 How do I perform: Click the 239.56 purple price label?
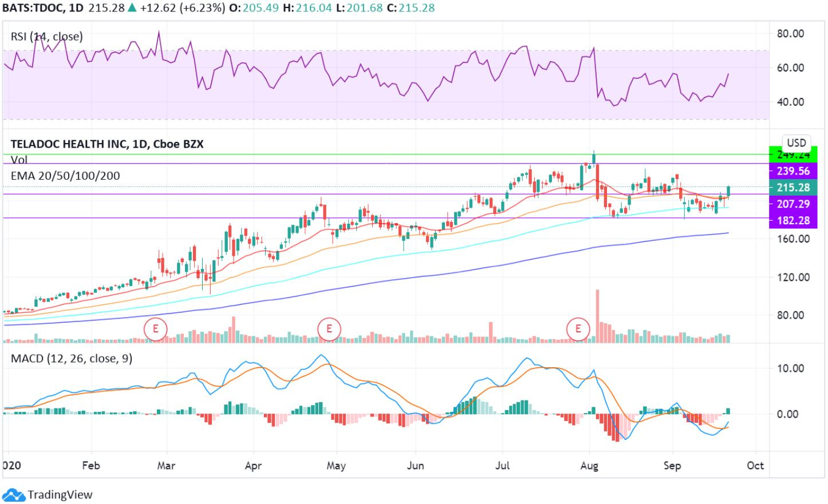(x=793, y=171)
